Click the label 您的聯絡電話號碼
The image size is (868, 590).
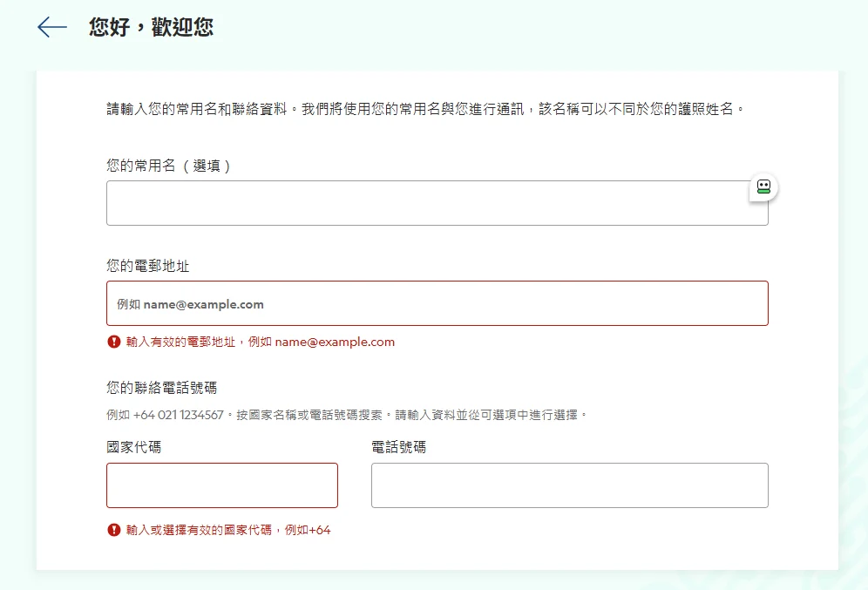pyautogui.click(x=161, y=388)
